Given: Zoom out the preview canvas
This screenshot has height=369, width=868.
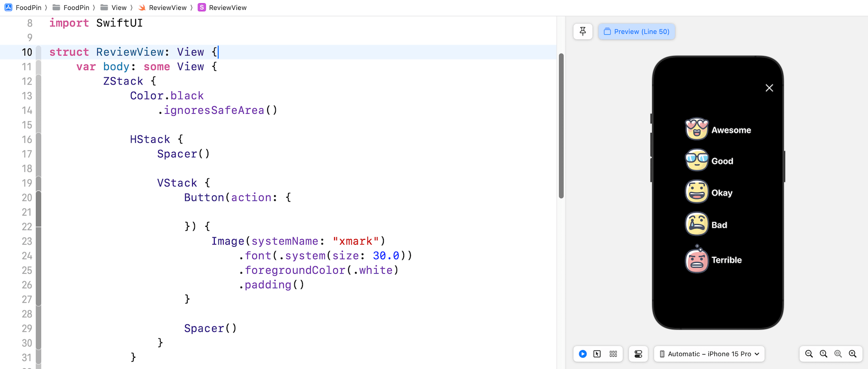Looking at the screenshot, I should (x=809, y=354).
